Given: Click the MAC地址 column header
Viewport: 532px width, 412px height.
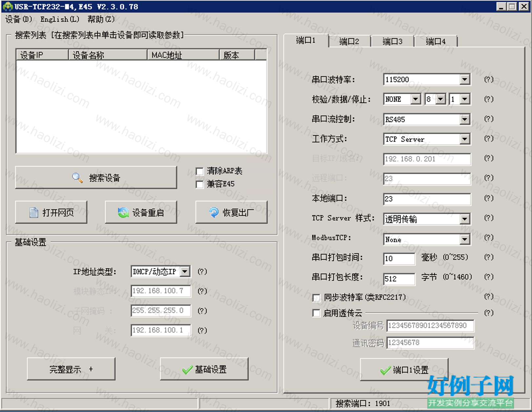Looking at the screenshot, I should pyautogui.click(x=183, y=55).
